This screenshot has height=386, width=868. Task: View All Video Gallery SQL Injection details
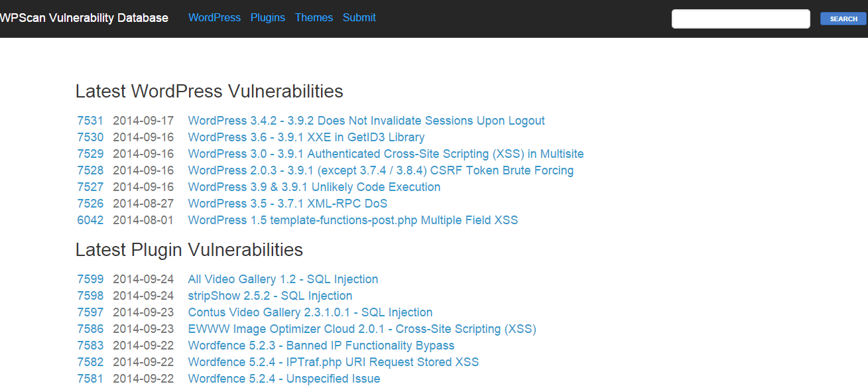(283, 279)
